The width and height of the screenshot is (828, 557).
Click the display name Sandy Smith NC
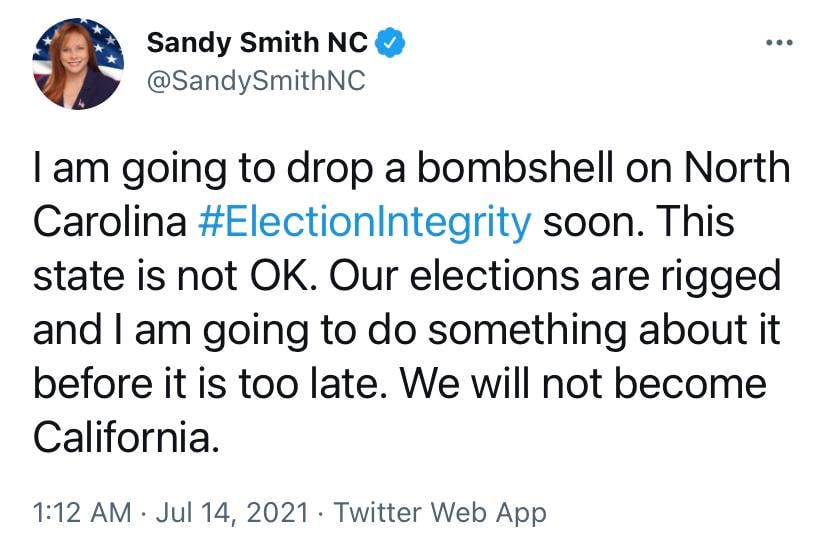coord(257,43)
